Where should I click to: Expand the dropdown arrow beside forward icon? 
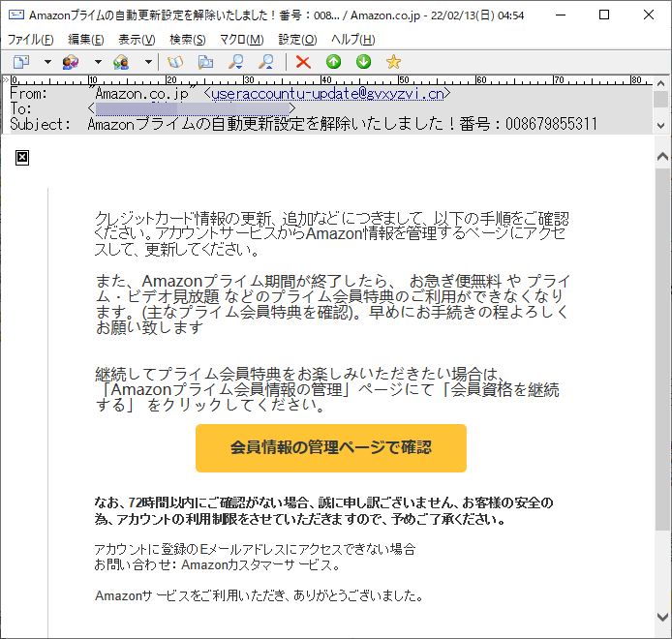click(148, 62)
